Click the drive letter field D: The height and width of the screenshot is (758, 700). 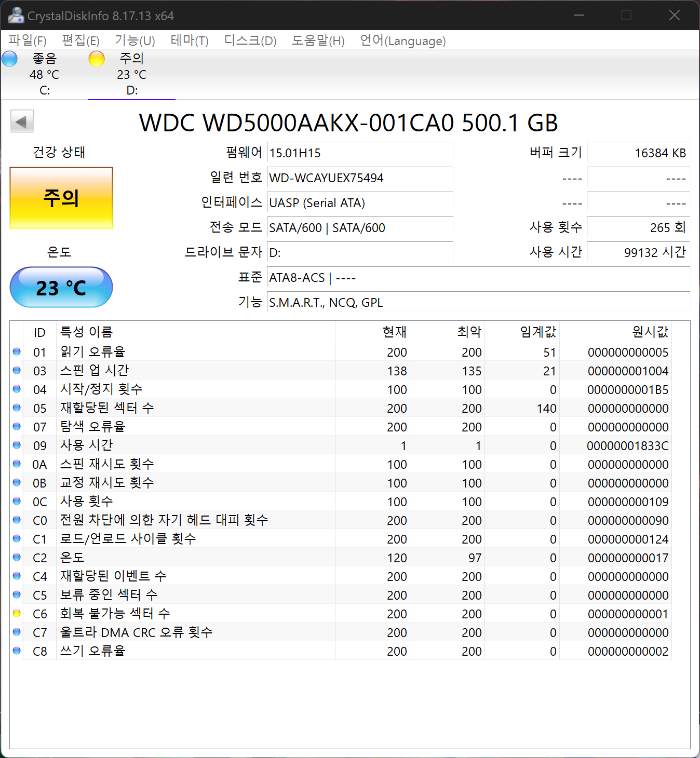(360, 252)
